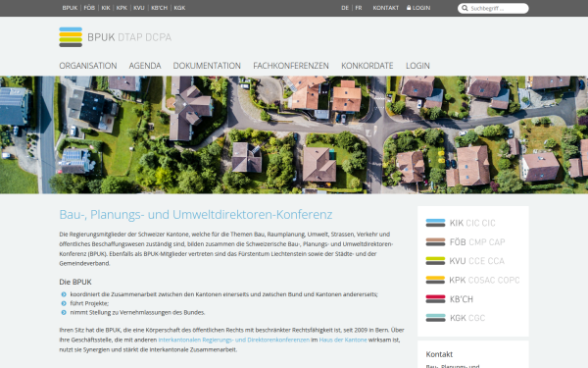
Task: Open KPK COSAC COPC sidebar link
Action: pos(484,280)
